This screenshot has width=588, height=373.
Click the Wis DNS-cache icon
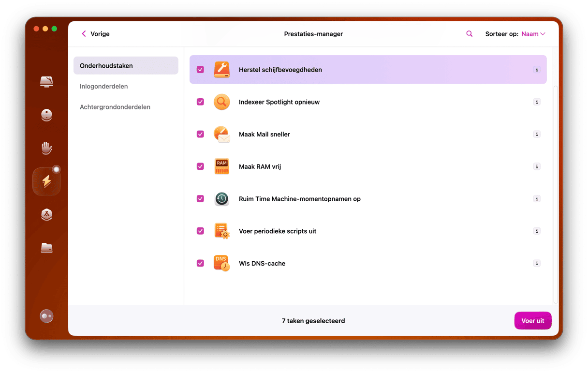click(x=221, y=263)
